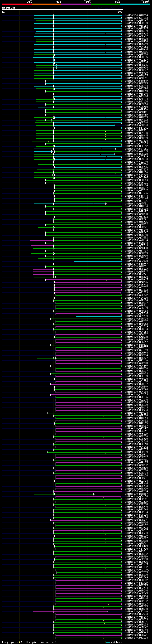Click label UniRef100_B9H2B5
The image size is (152, 644).
click(136, 57)
